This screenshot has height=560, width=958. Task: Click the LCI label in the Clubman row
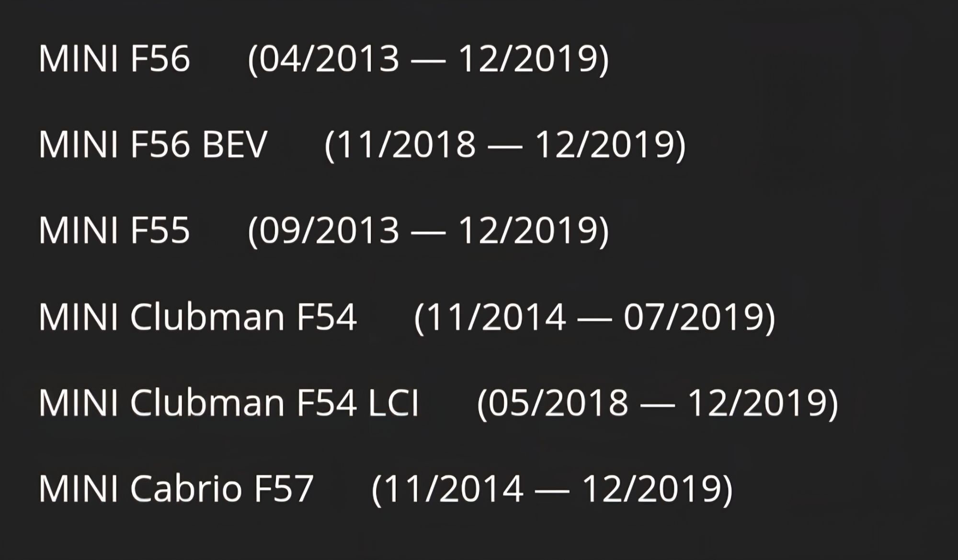393,403
